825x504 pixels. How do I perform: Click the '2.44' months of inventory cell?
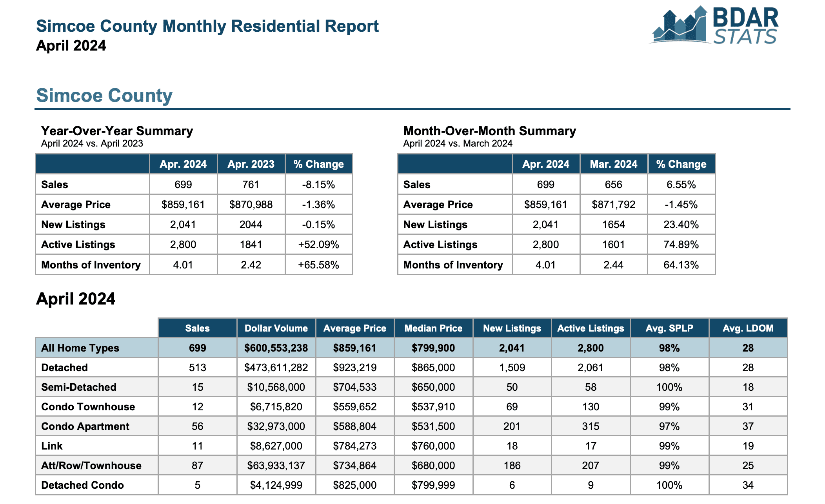click(614, 265)
